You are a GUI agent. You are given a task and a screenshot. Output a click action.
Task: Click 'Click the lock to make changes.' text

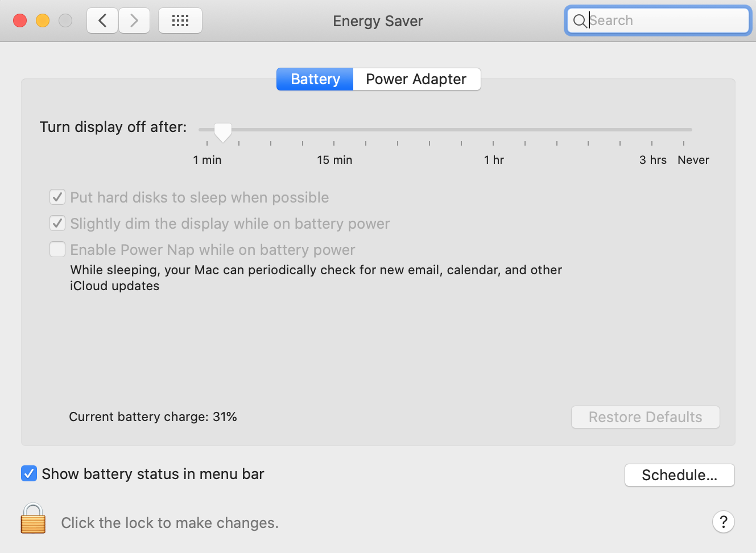tap(170, 523)
